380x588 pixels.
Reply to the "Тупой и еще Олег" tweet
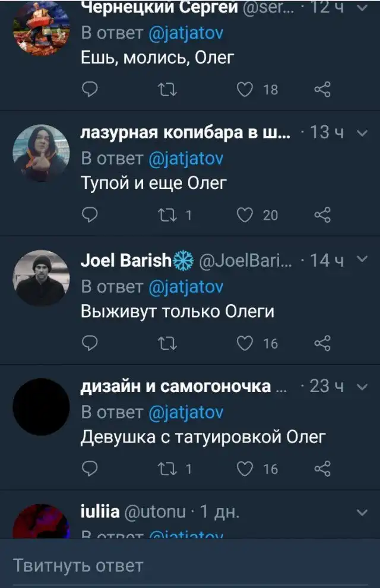(x=90, y=215)
